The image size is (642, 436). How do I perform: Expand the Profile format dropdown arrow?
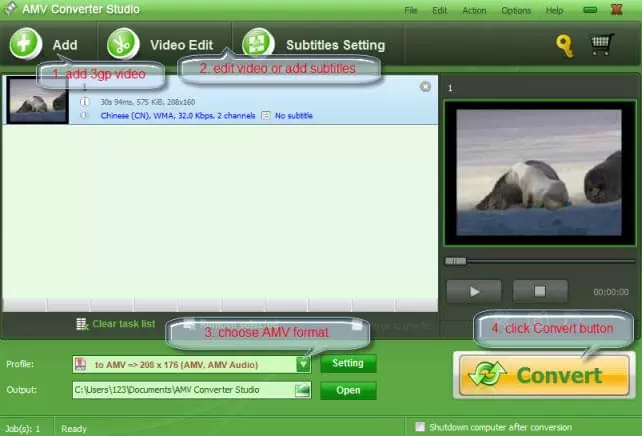[x=303, y=364]
